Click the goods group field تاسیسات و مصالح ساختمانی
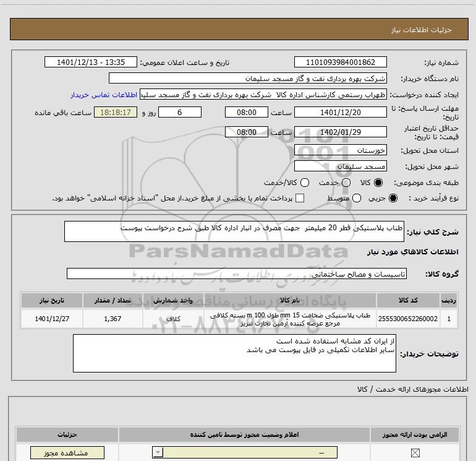Image resolution: width=476 pixels, height=461 pixels. tap(237, 274)
